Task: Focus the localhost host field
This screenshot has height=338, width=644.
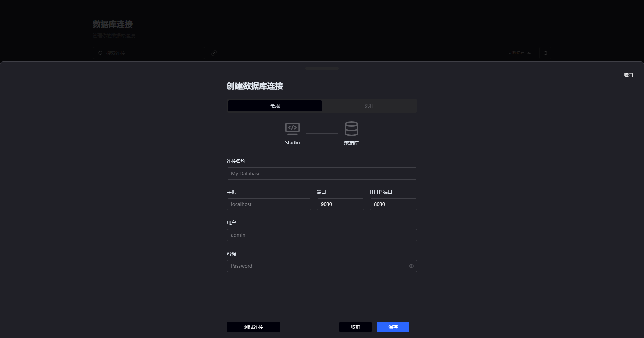Action: (269, 204)
